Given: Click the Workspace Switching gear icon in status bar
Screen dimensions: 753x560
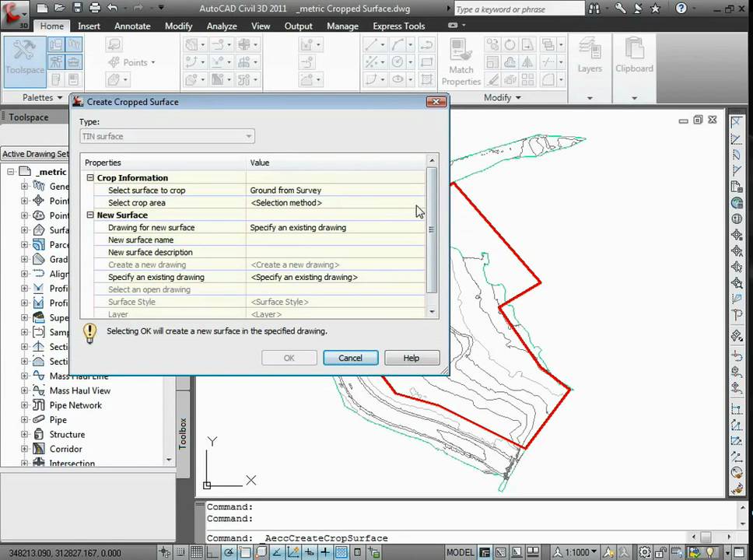Looking at the screenshot, I should click(x=644, y=552).
